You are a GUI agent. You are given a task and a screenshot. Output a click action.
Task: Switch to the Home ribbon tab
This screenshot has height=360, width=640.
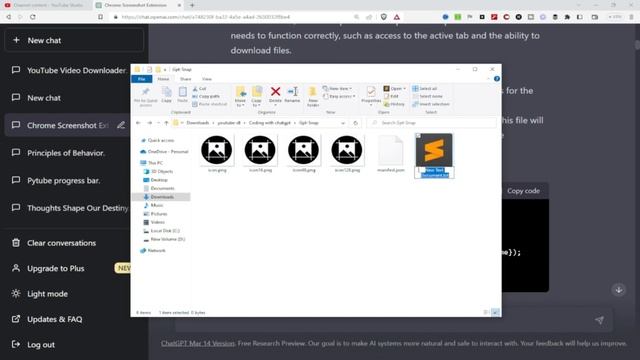coord(163,79)
